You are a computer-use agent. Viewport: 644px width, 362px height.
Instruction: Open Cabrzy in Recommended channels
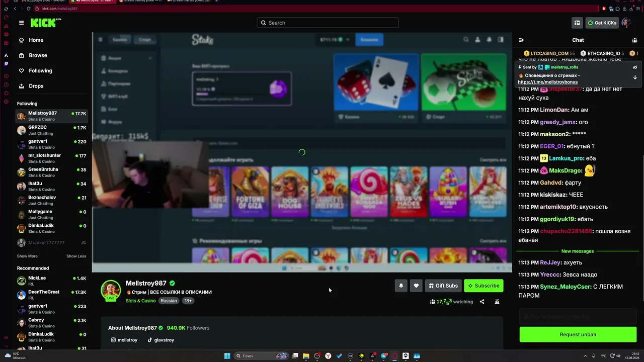pyautogui.click(x=52, y=323)
